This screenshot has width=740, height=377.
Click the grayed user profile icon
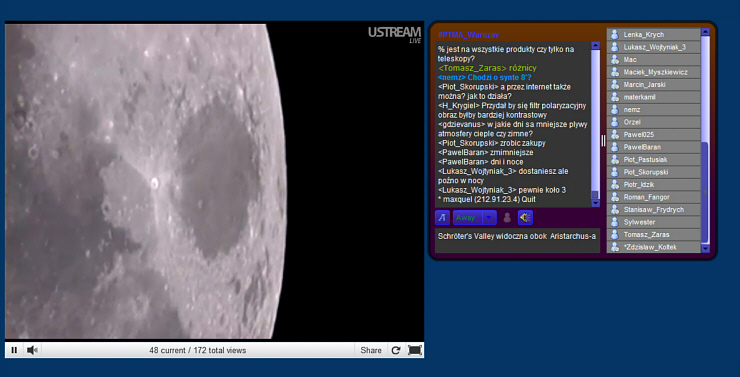507,218
